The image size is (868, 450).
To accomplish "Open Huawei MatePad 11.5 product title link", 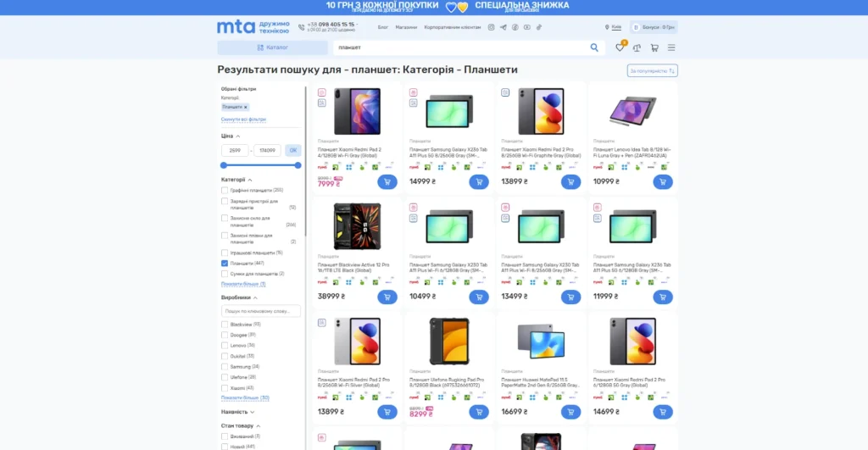I will coord(540,382).
